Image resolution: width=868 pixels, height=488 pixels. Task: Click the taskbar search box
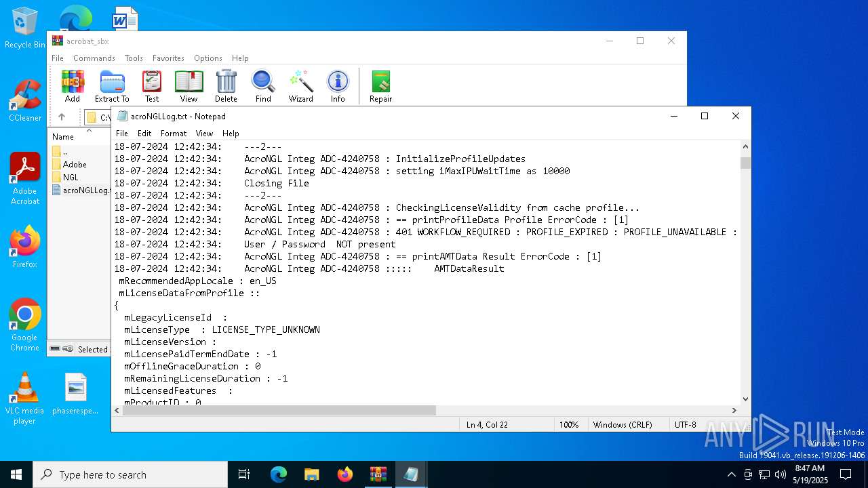pyautogui.click(x=130, y=474)
